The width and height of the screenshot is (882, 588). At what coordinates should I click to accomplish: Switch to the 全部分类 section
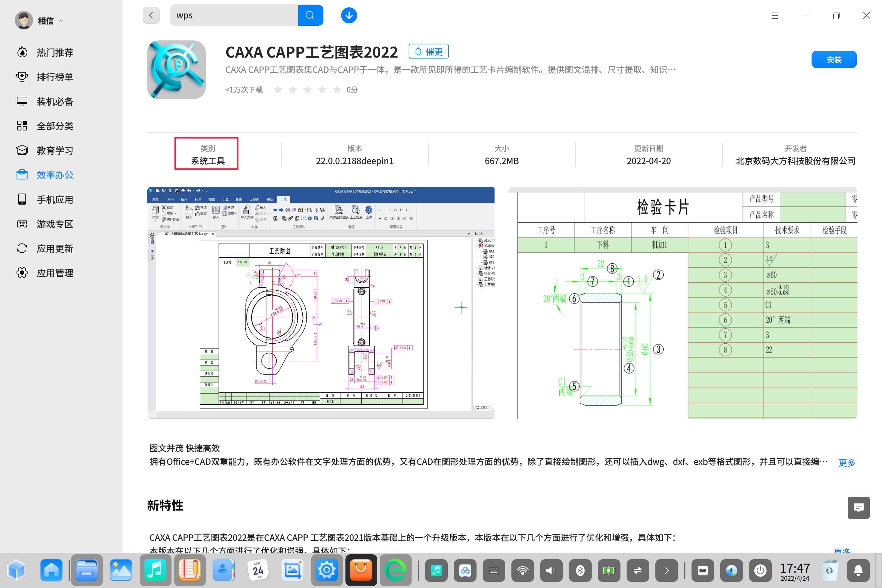55,126
